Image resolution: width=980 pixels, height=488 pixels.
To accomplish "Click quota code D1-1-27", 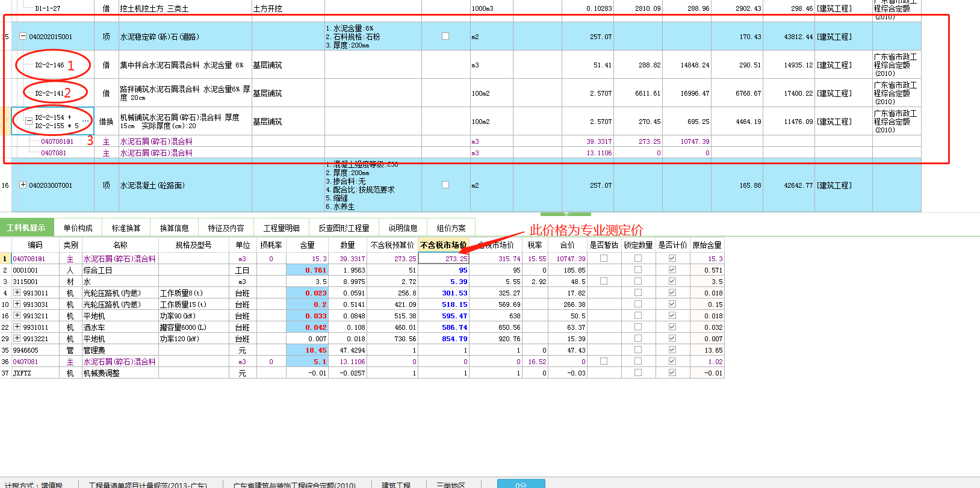I will tap(48, 8).
